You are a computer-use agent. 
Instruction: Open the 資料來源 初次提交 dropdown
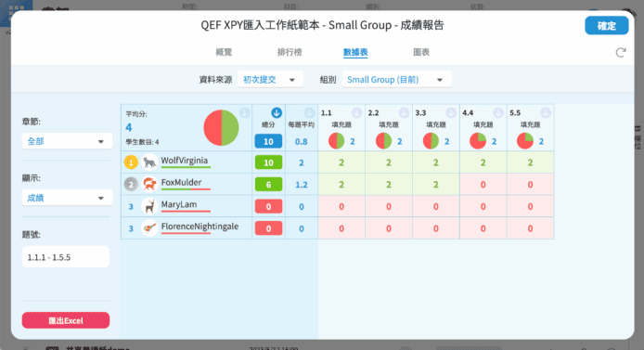(x=270, y=79)
